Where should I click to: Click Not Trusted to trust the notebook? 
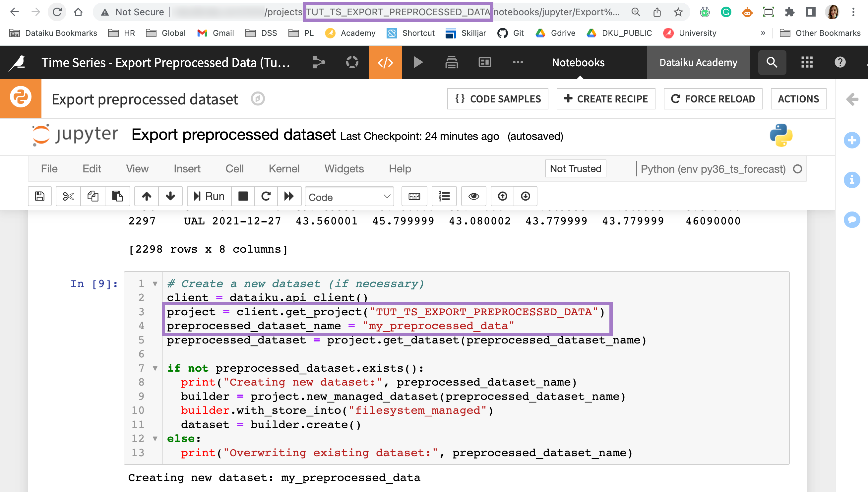(x=575, y=168)
